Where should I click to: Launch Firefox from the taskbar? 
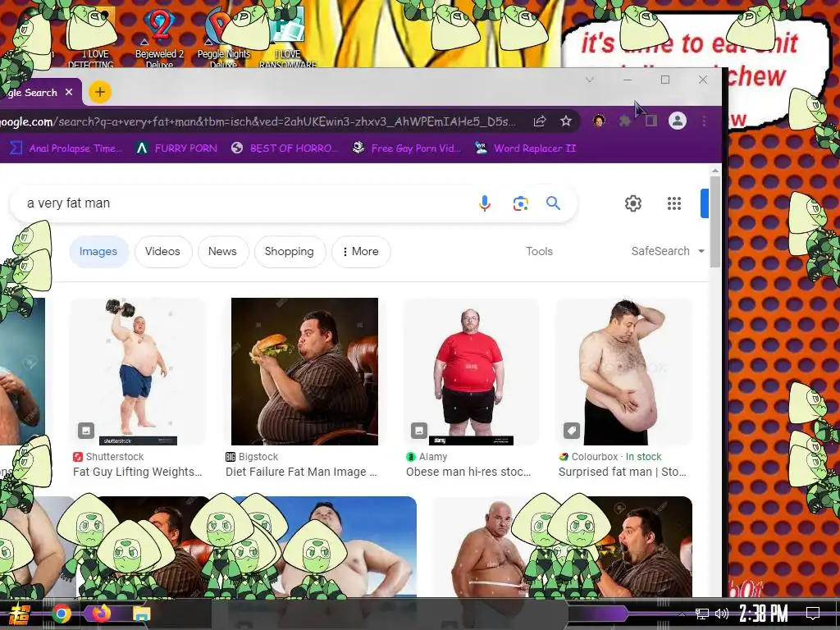coord(100,613)
